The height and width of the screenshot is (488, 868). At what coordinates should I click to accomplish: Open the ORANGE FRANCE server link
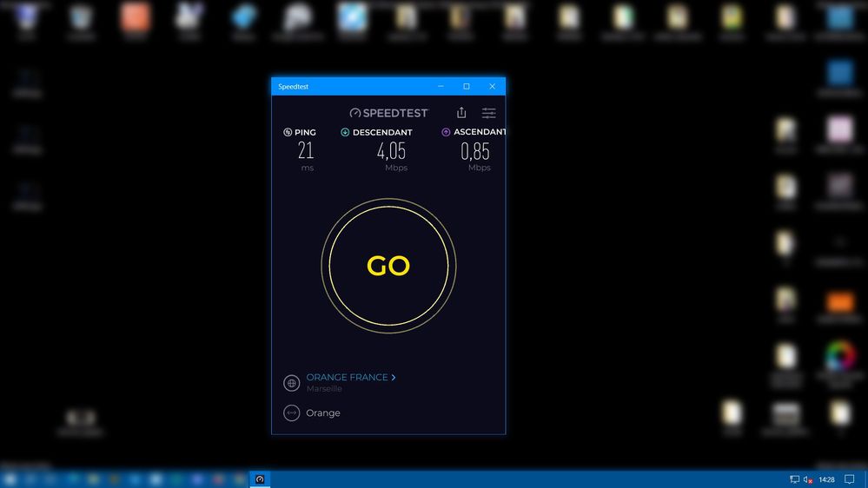tap(347, 378)
